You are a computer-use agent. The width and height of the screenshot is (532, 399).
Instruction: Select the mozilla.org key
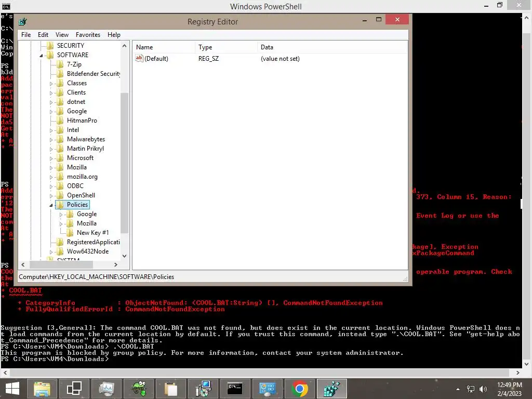(82, 177)
